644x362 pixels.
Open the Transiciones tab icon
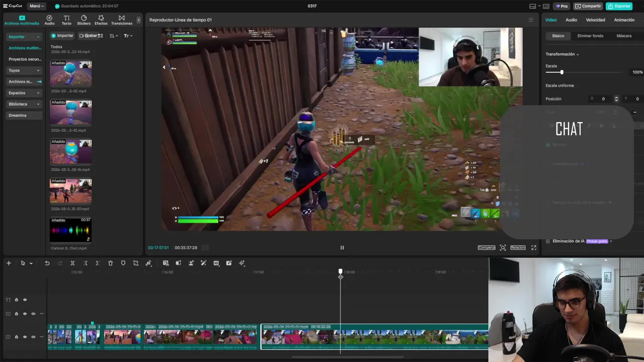tap(122, 18)
